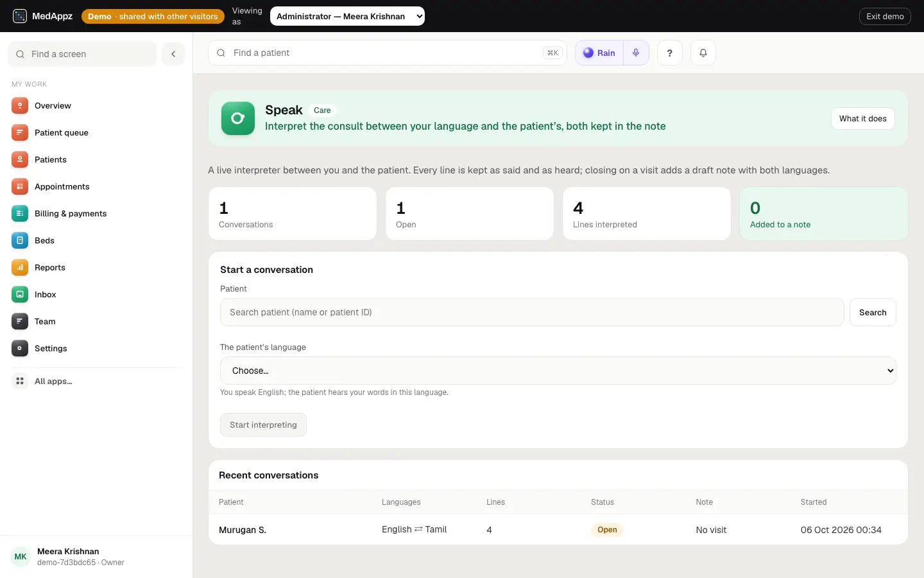Open the patient's language dropdown

tap(558, 371)
